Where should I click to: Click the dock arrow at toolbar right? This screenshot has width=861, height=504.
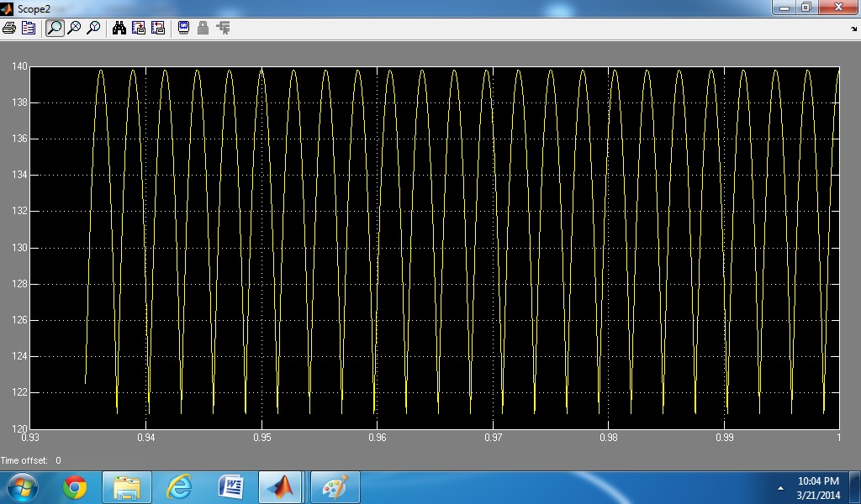(x=853, y=29)
